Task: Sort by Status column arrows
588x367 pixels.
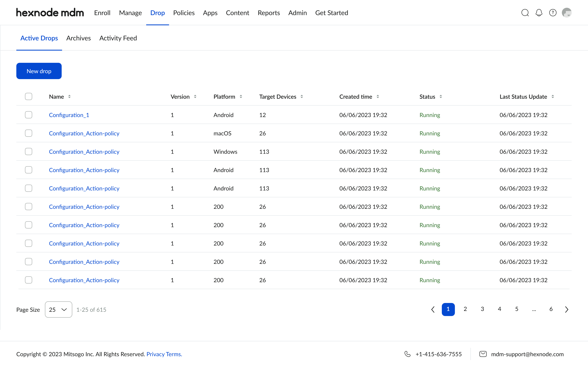Action: click(441, 97)
